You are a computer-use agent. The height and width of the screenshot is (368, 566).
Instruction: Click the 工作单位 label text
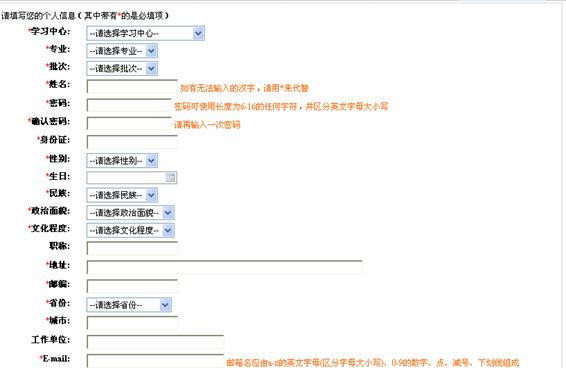tap(51, 340)
